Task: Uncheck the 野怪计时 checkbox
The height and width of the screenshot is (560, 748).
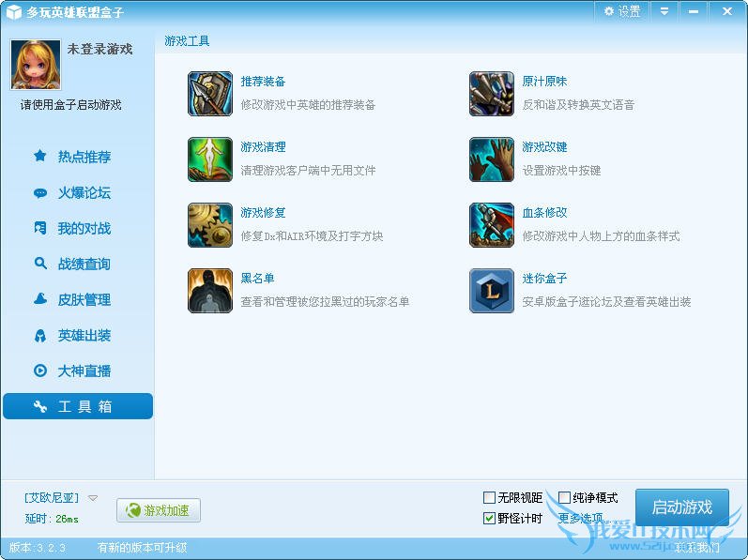Action: click(489, 518)
